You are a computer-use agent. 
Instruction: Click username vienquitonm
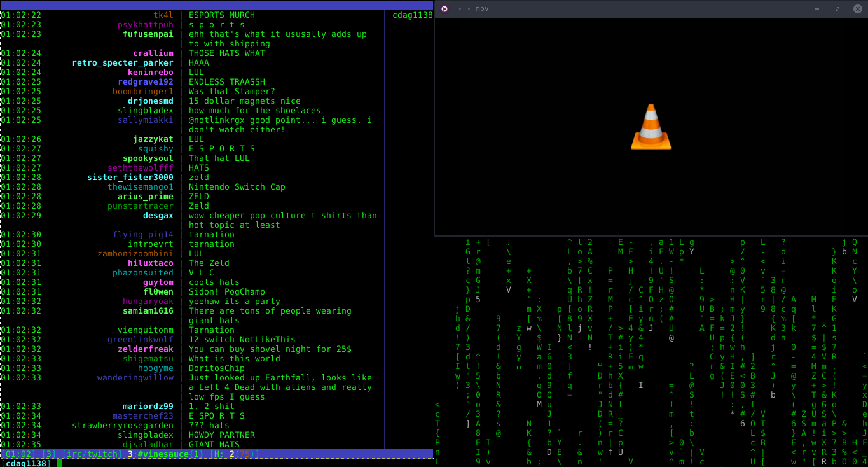(x=146, y=330)
